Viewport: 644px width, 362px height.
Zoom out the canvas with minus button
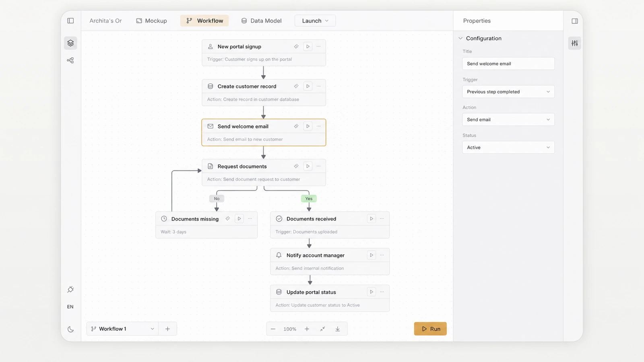pos(273,329)
